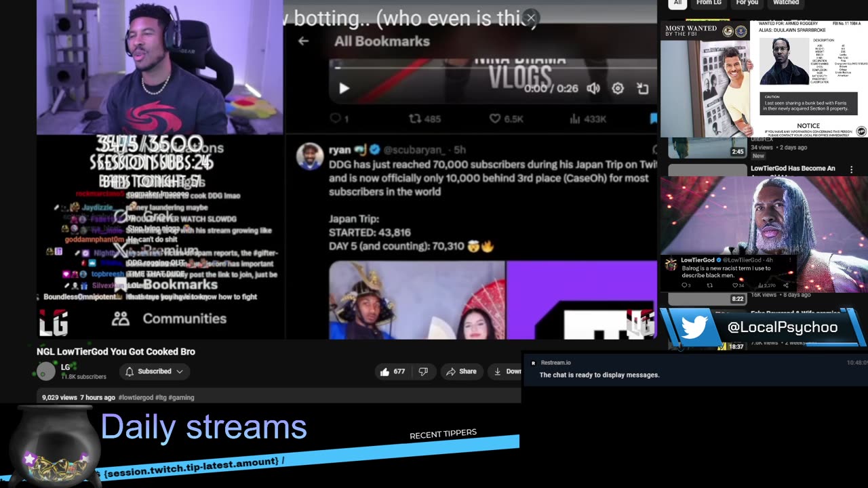Open #gaming hashtag link
Viewport: 868px width, 488px height.
[x=181, y=398]
